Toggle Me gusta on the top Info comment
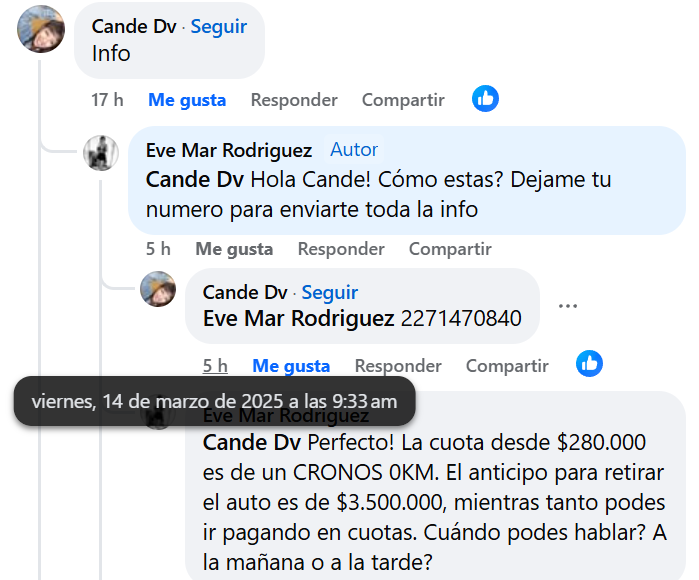Screen dimensions: 699x580 (x=187, y=100)
